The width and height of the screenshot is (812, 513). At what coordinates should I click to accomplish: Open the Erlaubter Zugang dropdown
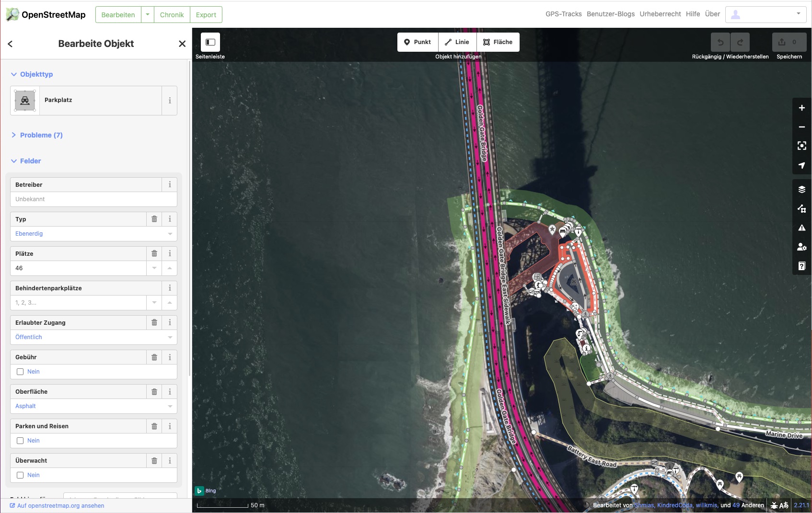[x=170, y=337]
